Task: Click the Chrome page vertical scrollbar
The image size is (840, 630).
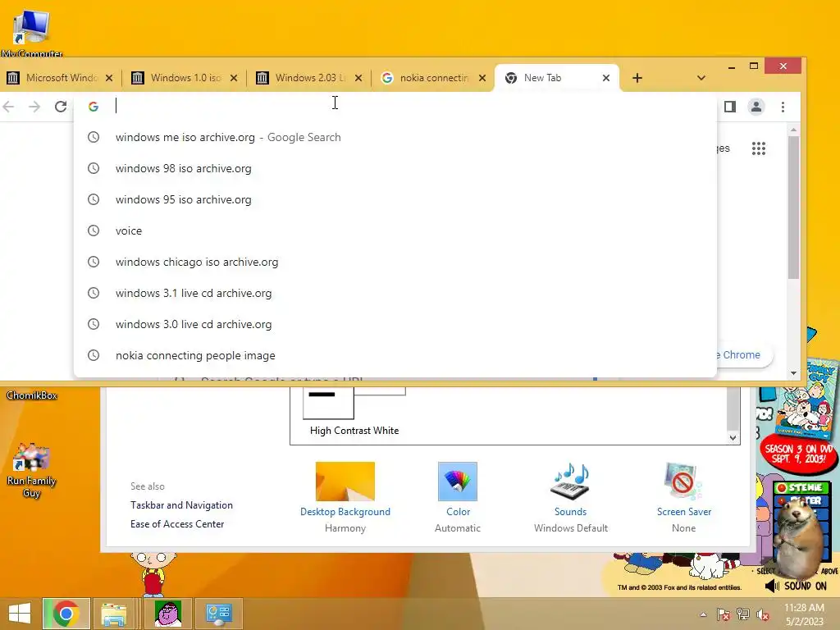Action: pyautogui.click(x=793, y=207)
